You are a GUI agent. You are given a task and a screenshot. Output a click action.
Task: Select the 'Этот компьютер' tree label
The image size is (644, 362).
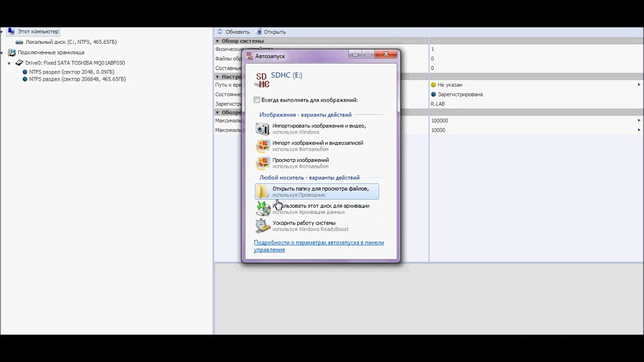coord(38,32)
